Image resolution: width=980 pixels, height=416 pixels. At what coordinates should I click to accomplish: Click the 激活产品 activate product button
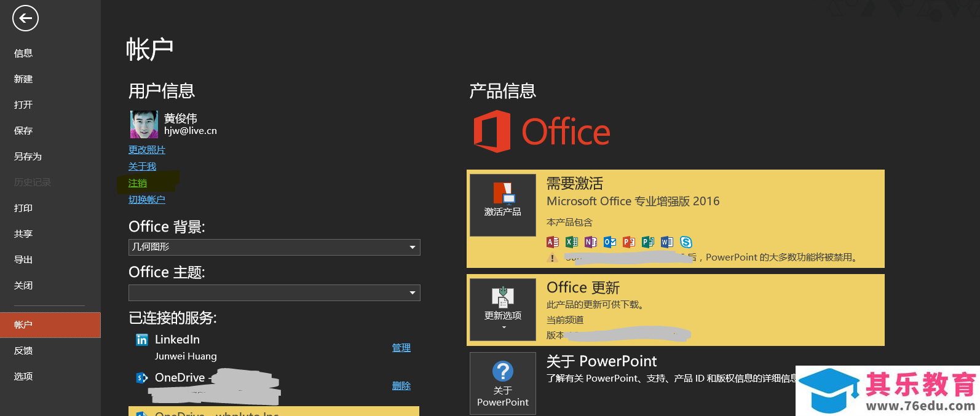pyautogui.click(x=503, y=205)
